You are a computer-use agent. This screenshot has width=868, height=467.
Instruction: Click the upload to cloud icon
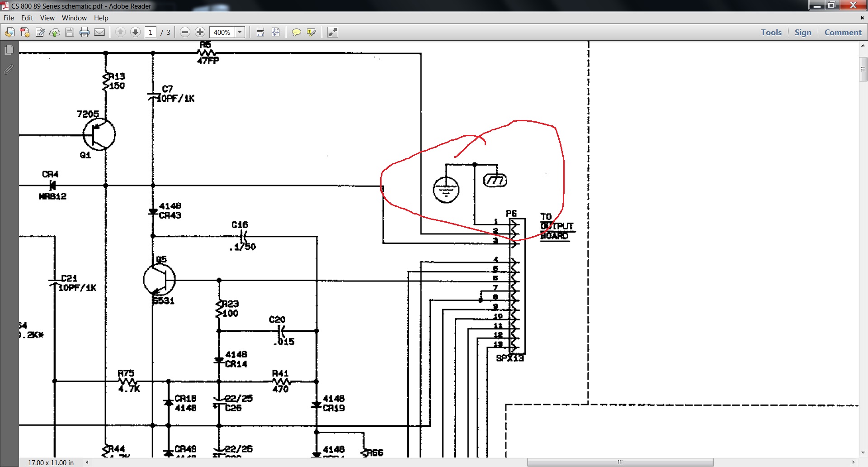click(55, 32)
